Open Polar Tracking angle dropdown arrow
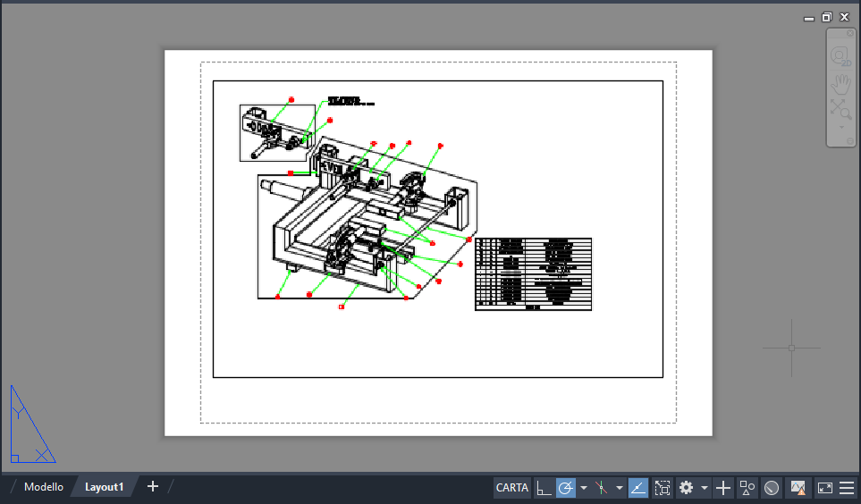 [584, 488]
